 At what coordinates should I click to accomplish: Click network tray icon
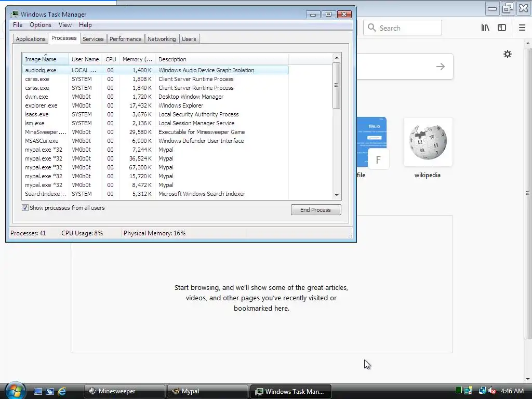point(482,391)
